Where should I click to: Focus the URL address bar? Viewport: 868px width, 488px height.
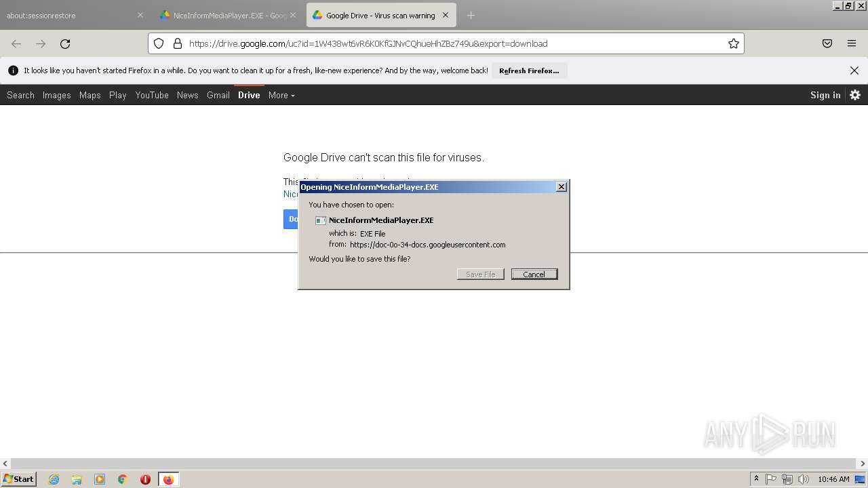[448, 43]
